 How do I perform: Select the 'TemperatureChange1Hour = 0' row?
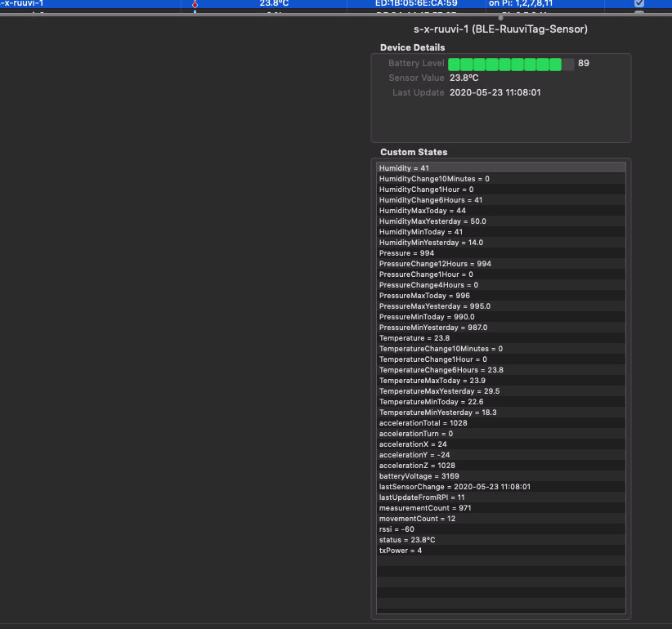click(500, 359)
